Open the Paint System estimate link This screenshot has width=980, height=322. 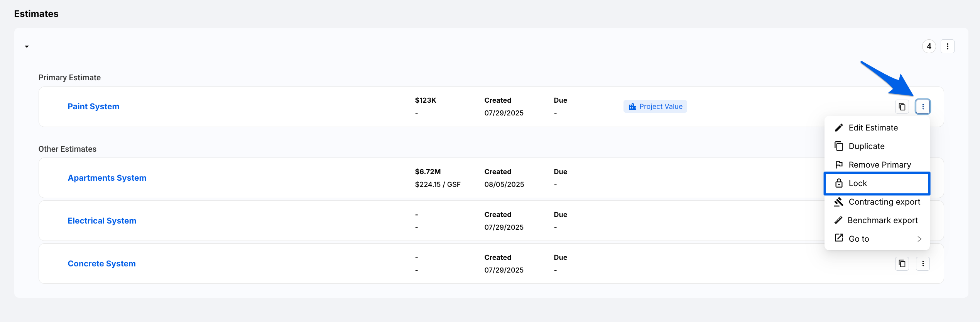tap(93, 107)
